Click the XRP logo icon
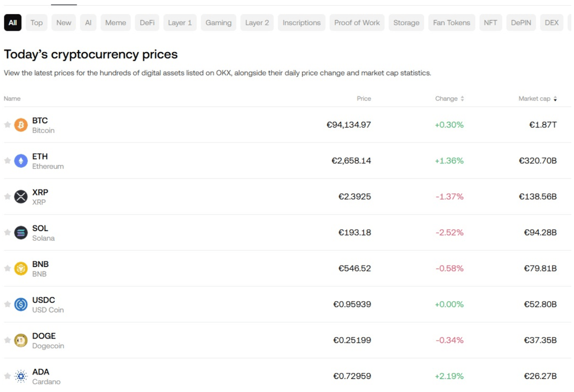Viewport: 574px width, 392px height. tap(21, 196)
